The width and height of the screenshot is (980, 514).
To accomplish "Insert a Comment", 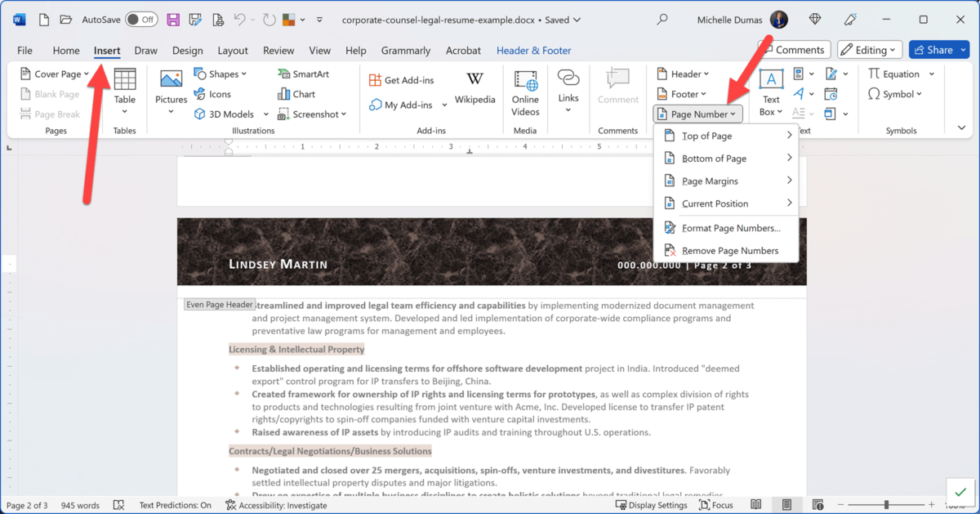I will [618, 90].
